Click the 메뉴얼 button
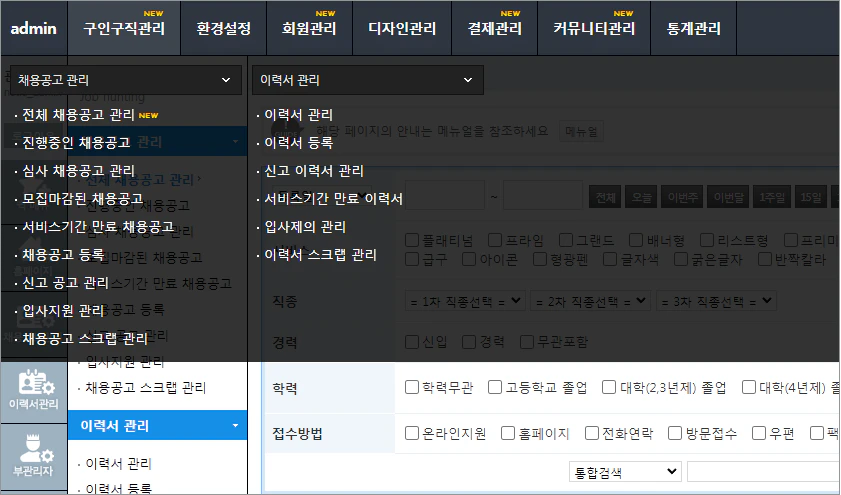Viewport: 841px width, 495px height. [581, 131]
